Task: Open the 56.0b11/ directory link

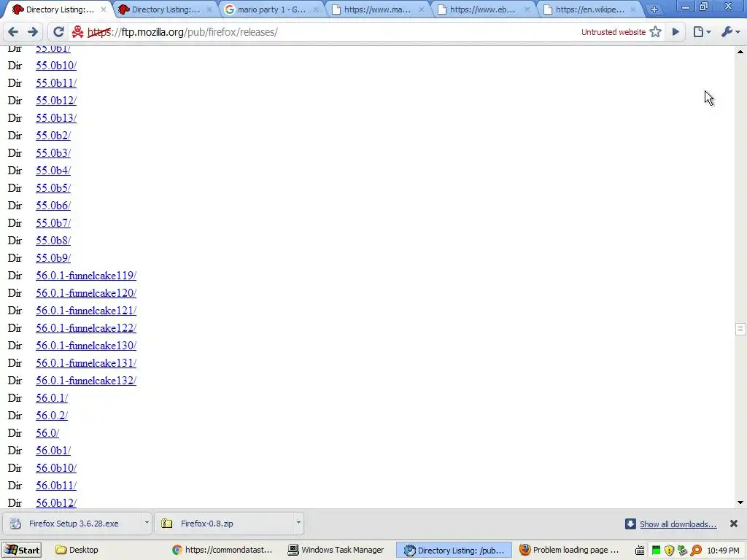Action: [55, 485]
